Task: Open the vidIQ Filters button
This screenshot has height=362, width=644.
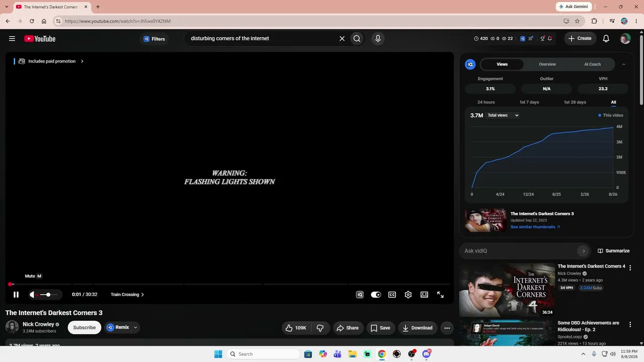Action: (154, 39)
